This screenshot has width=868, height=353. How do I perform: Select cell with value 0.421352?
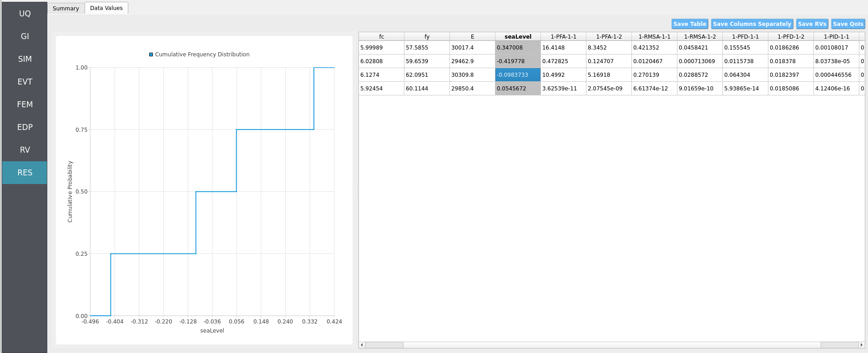click(x=654, y=48)
